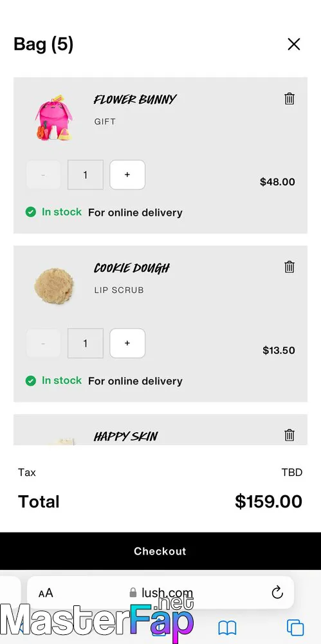The height and width of the screenshot is (644, 321).
Task: Tap the minus button for Cookie Dough
Action: coord(43,343)
